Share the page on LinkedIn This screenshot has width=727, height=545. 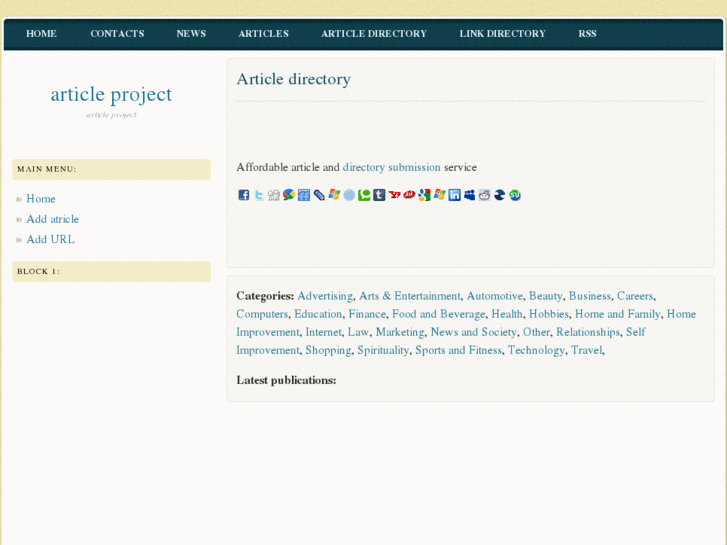pyautogui.click(x=454, y=195)
